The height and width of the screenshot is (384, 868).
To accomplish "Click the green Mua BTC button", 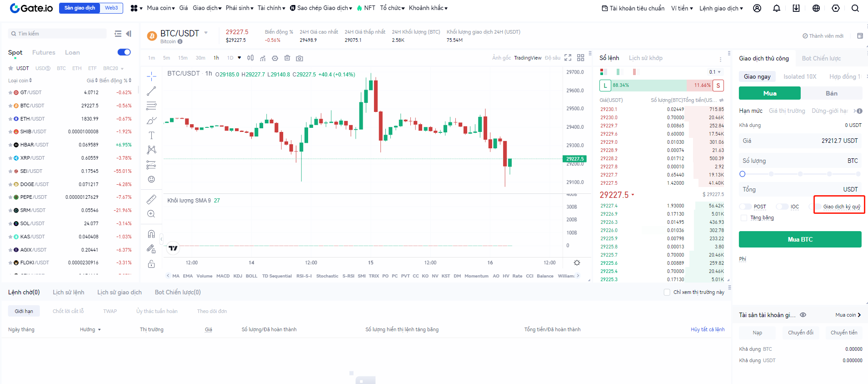I will 800,239.
